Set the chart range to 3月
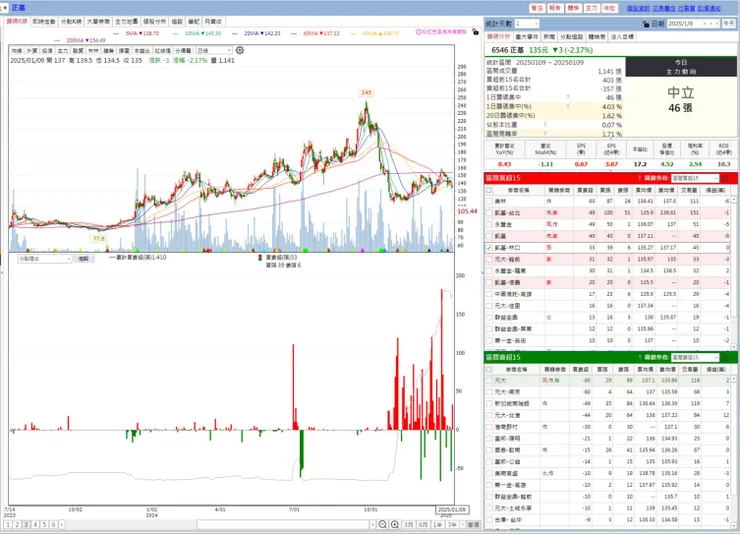Viewport: 740px width, 534px height. [409, 525]
